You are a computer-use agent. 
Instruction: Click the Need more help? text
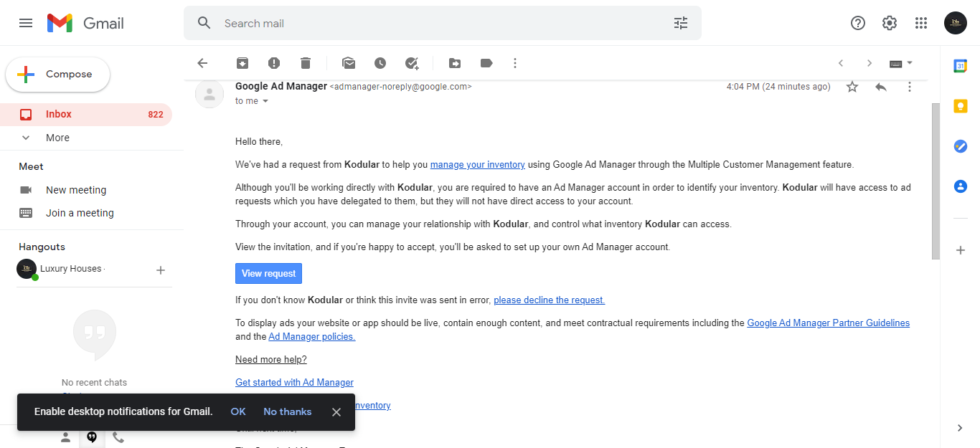[x=271, y=359]
